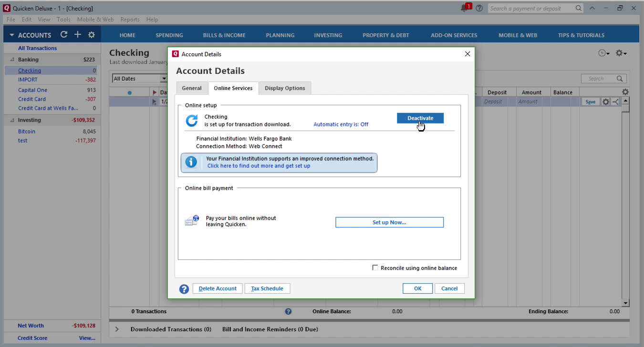The width and height of the screenshot is (644, 347).
Task: Expand the Downloaded Transactions panel
Action: 117,329
